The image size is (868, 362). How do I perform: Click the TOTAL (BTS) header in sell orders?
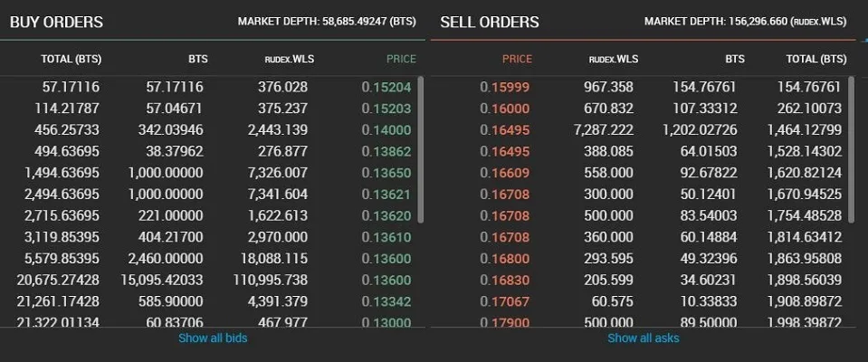point(816,60)
